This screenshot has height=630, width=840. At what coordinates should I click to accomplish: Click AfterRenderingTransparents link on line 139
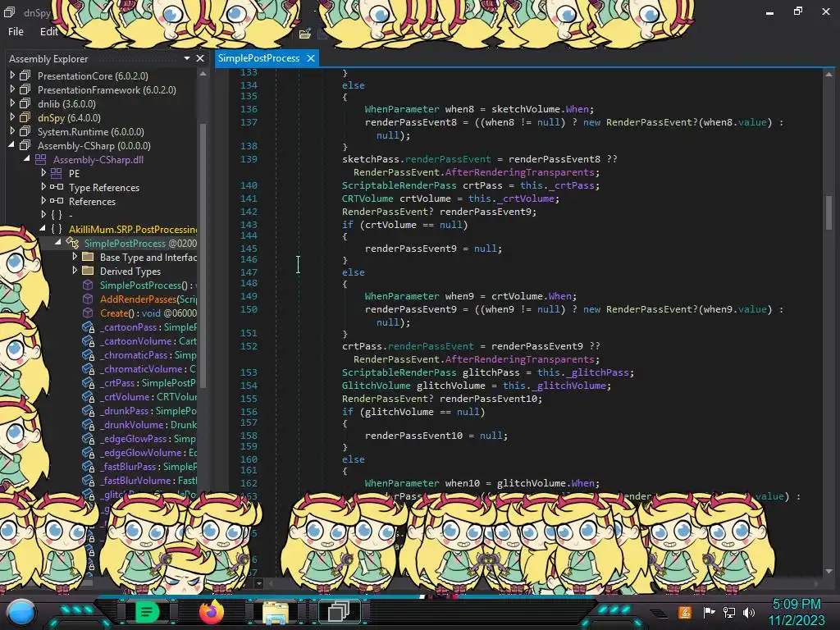pos(519,172)
